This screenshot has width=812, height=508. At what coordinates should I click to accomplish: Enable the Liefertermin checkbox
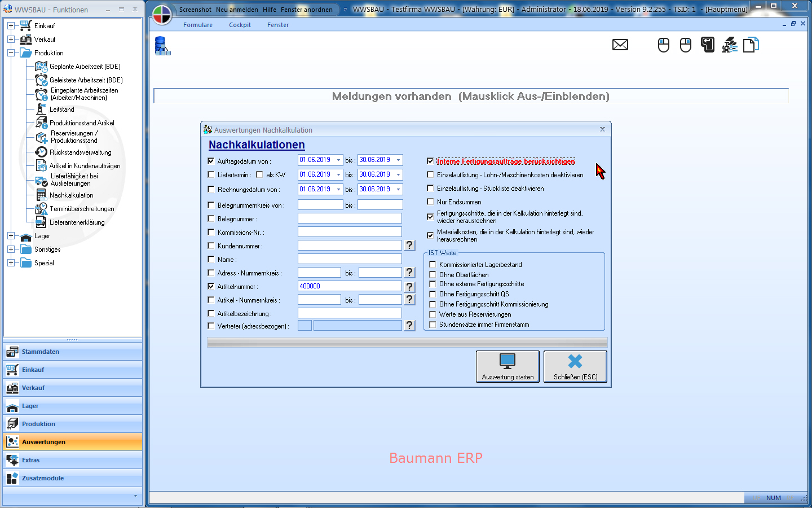(211, 175)
